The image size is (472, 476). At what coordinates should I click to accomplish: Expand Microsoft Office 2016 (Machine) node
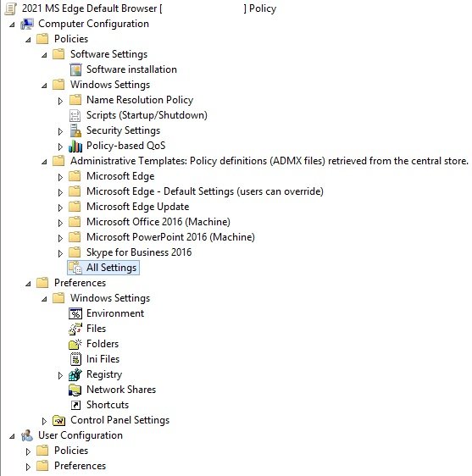click(60, 223)
